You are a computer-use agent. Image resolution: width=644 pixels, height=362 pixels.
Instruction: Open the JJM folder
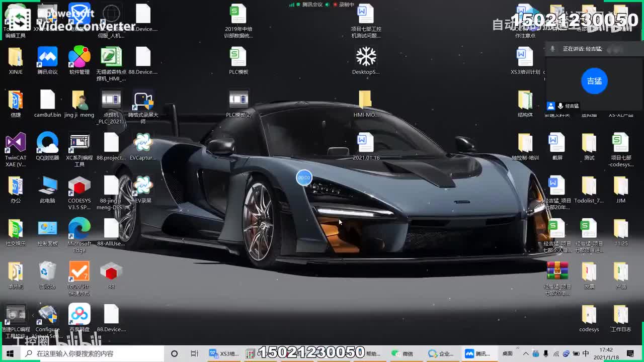621,189
